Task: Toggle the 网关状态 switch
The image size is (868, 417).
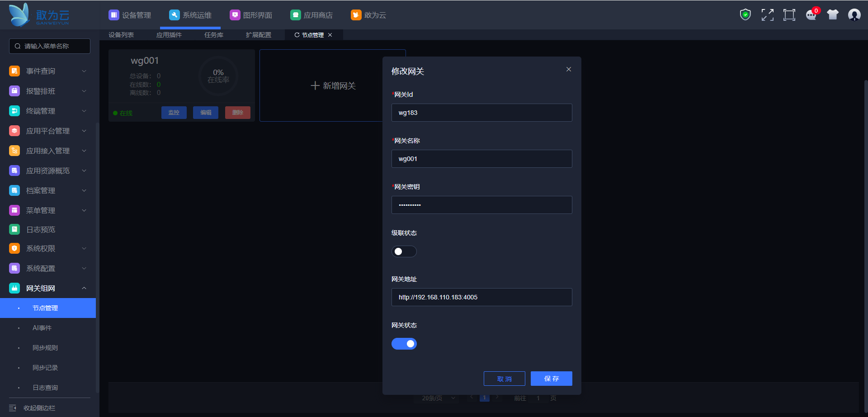Action: [404, 344]
